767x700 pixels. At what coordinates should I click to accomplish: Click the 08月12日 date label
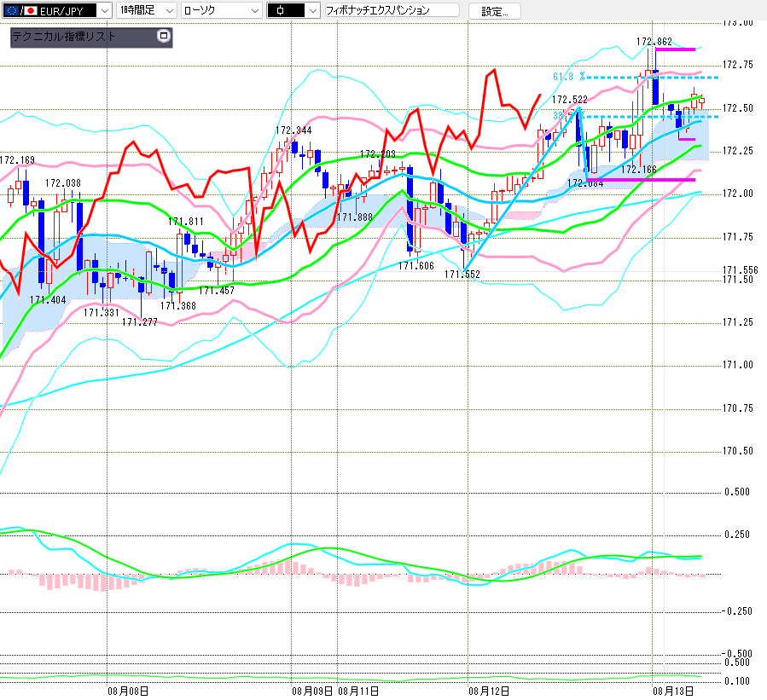point(489,691)
